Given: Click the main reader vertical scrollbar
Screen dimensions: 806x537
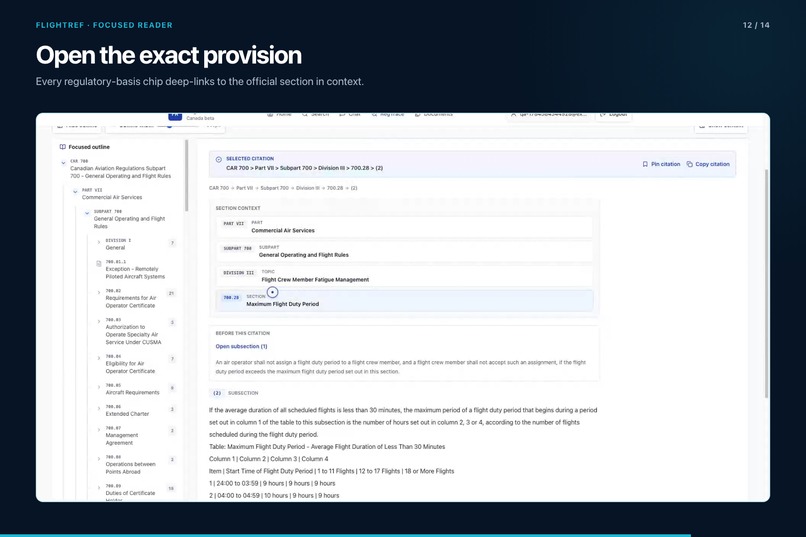Looking at the screenshot, I should pyautogui.click(x=766, y=283).
